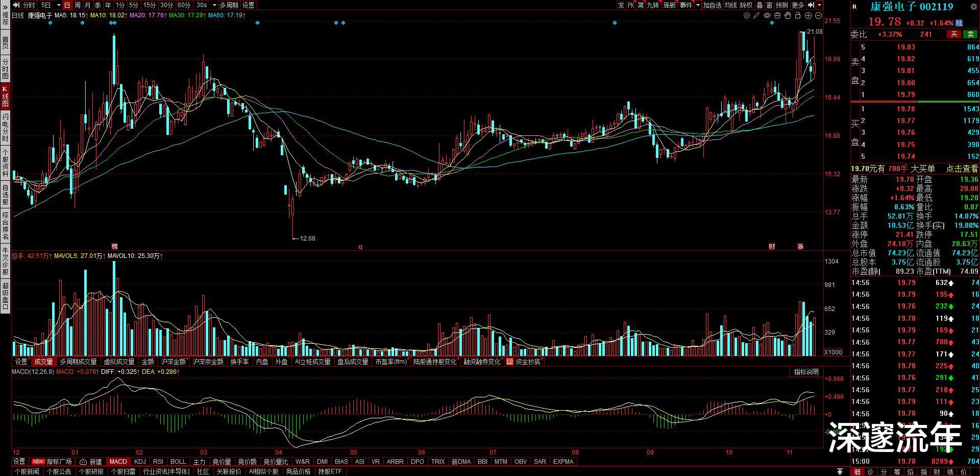The height and width of the screenshot is (476, 980).
Task: Zoom out the chart with minus icon
Action: [819, 16]
